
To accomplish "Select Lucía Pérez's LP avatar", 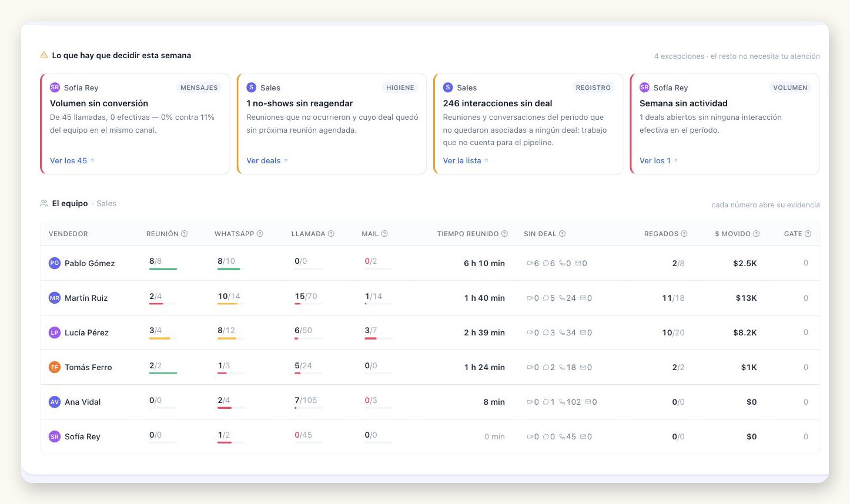I will [x=55, y=332].
